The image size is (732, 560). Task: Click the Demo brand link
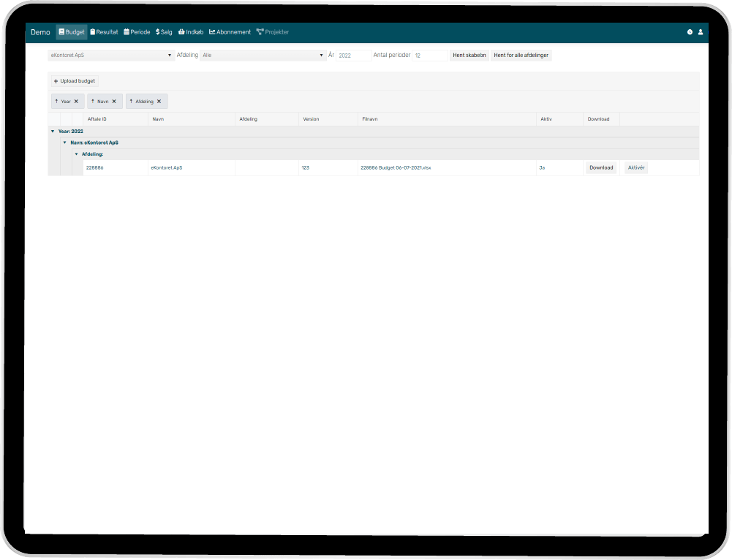coord(40,32)
